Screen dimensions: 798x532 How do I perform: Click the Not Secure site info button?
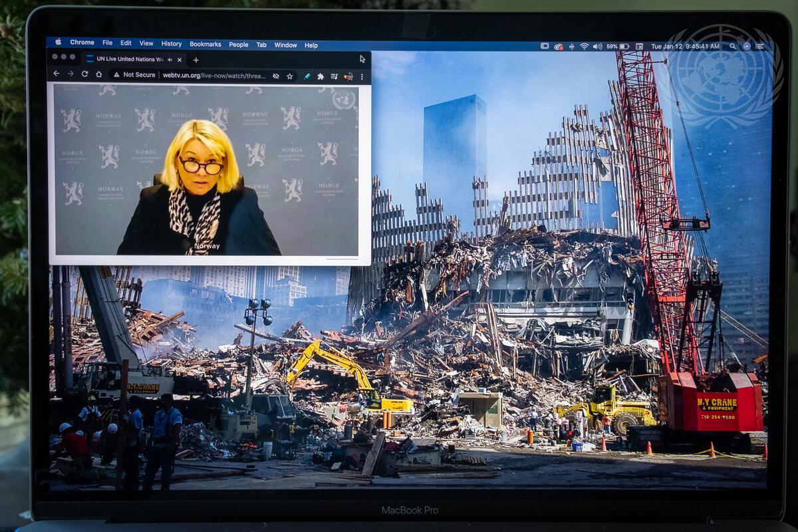[x=134, y=75]
